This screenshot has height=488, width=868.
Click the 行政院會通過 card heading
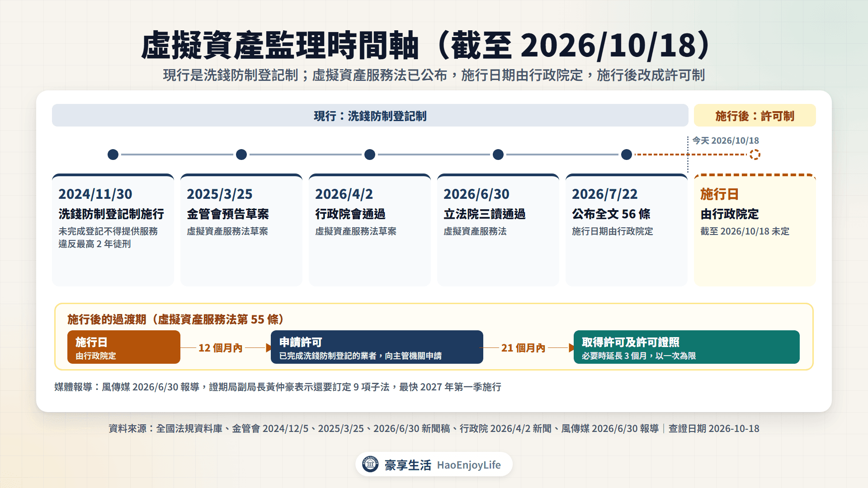point(350,214)
